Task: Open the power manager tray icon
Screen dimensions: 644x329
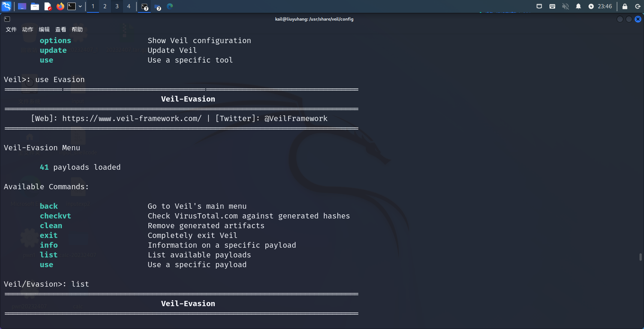Action: pyautogui.click(x=591, y=6)
